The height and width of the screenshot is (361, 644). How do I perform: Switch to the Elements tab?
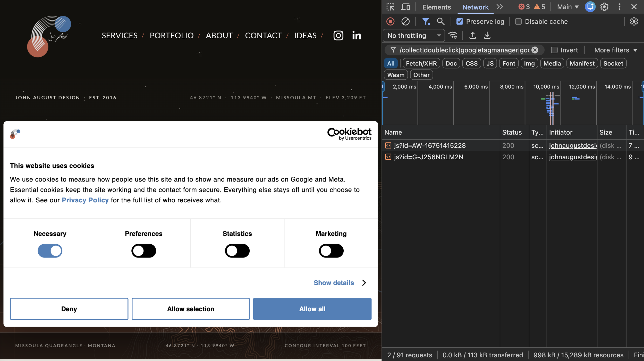click(436, 7)
